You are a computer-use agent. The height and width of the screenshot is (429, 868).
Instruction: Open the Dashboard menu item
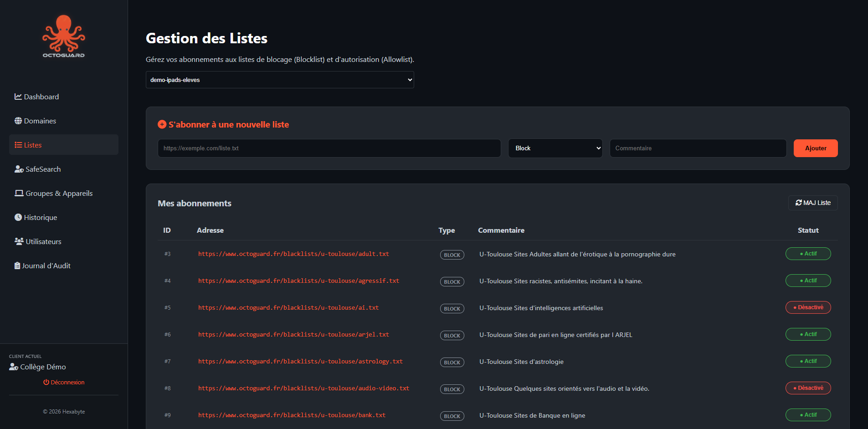pyautogui.click(x=64, y=97)
